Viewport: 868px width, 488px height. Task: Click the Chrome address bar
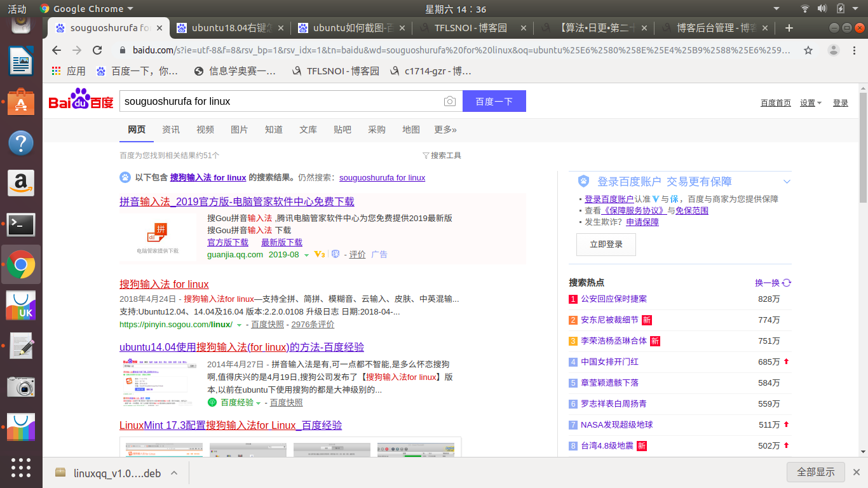(x=456, y=50)
